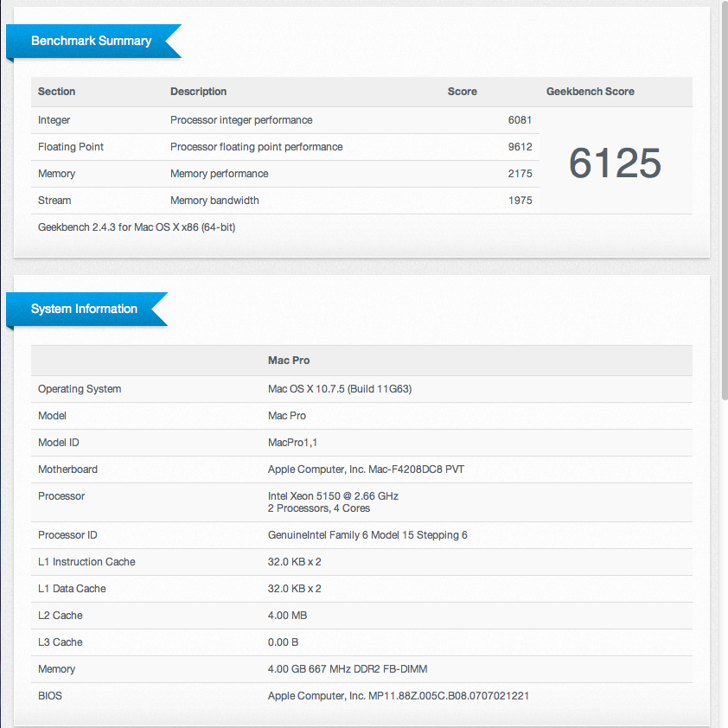Click the BIOS row label

(49, 696)
